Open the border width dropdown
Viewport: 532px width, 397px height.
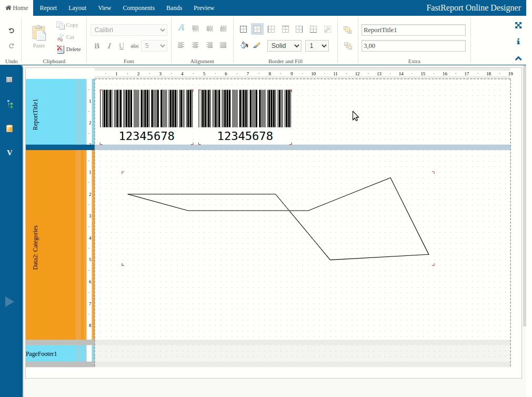tap(317, 46)
